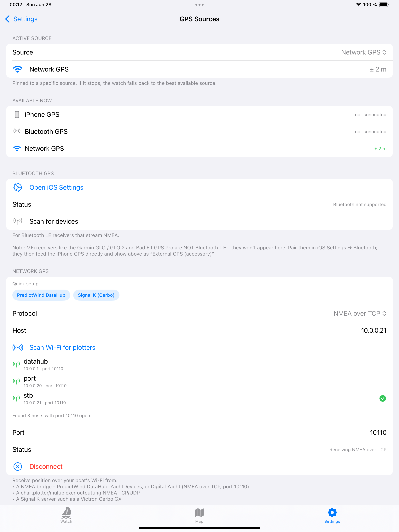399x532 pixels.
Task: Scan Wi-Fi for plotters
Action: tap(62, 347)
